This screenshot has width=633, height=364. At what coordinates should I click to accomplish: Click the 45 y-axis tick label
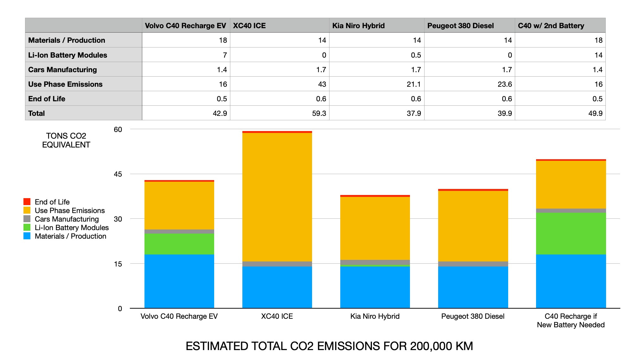(118, 174)
